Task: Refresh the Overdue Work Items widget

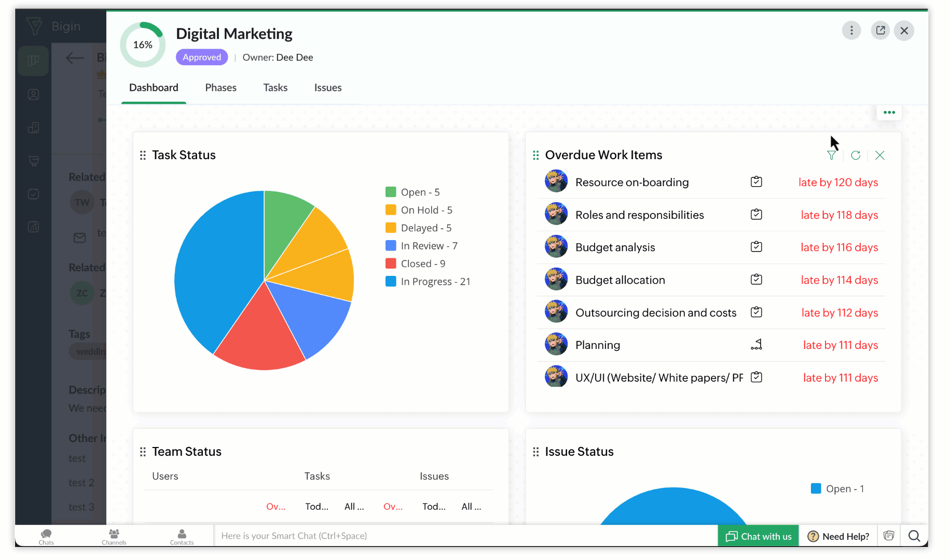Action: [856, 155]
